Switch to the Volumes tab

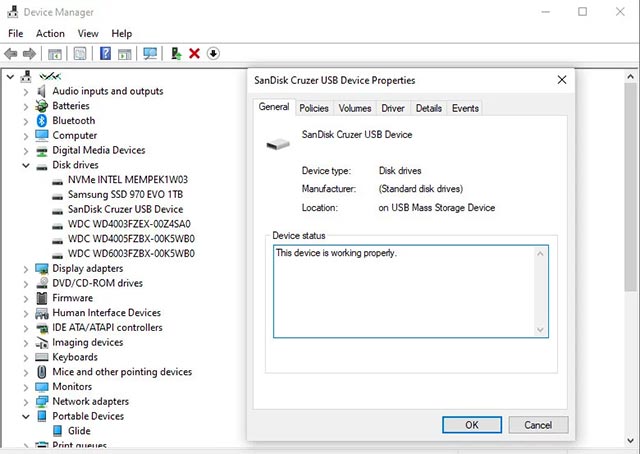(x=355, y=108)
